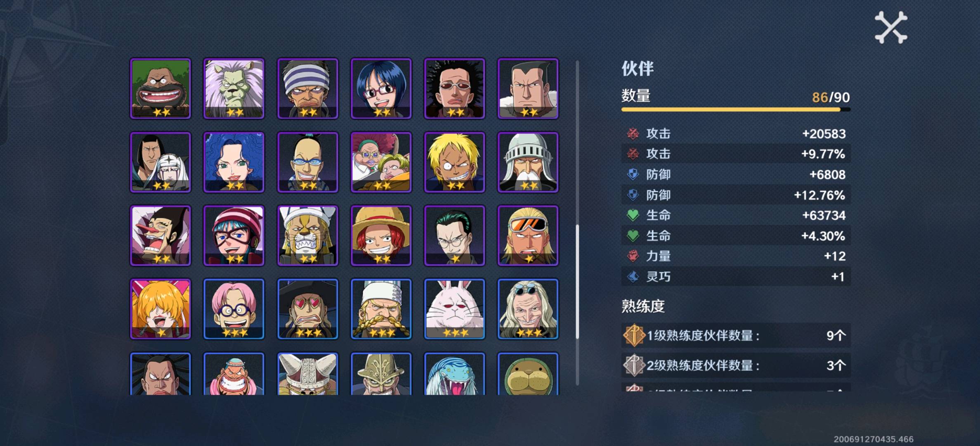Screen dimensions: 980x446
Task: Click the blue shield icon beside +6808
Action: (x=633, y=174)
